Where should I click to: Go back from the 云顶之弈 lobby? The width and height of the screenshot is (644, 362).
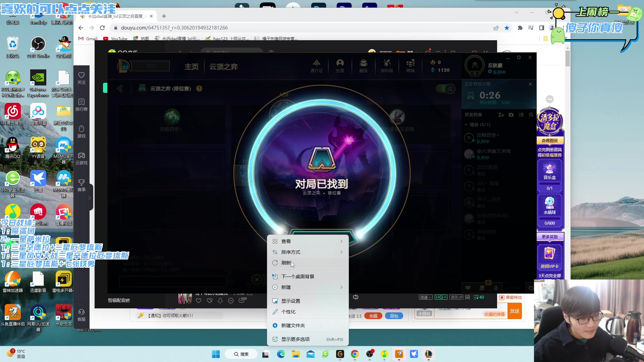click(x=120, y=88)
